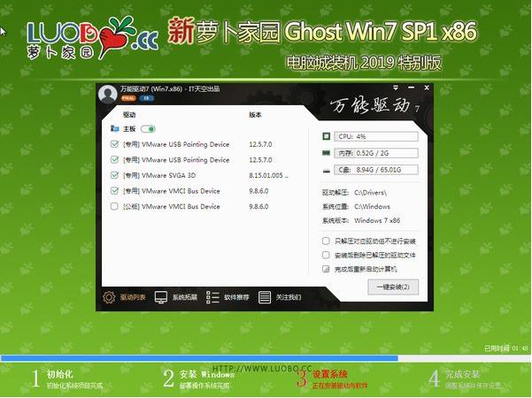Click the 主板 motherboard category icon
The height and width of the screenshot is (398, 532).
click(115, 129)
